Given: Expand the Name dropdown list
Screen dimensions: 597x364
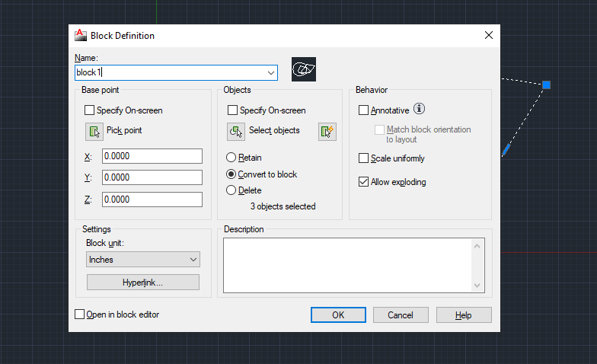Looking at the screenshot, I should (271, 72).
